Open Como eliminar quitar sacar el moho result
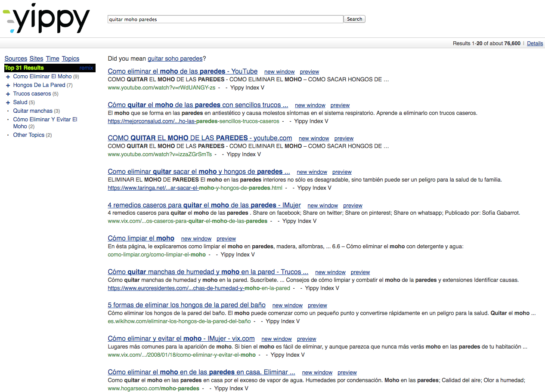The height and width of the screenshot is (392, 545). pos(199,172)
